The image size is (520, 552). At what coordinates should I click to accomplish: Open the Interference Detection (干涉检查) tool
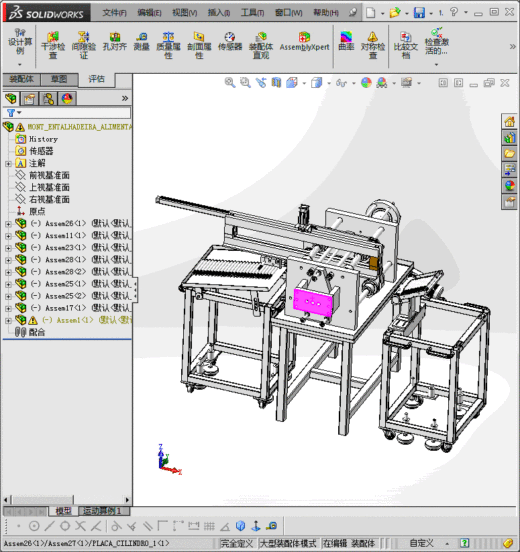53,45
